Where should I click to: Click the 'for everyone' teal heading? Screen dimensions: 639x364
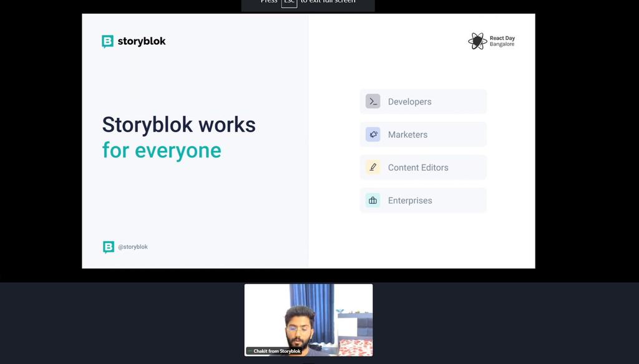pyautogui.click(x=162, y=150)
